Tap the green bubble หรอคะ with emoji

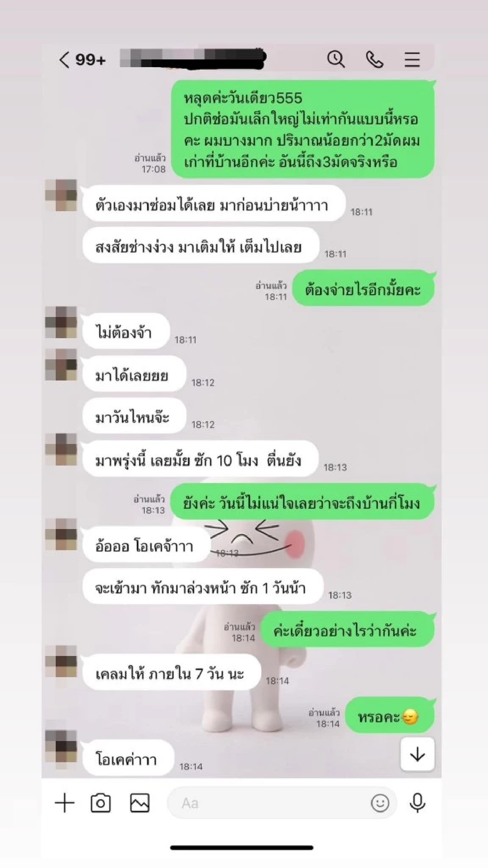pyautogui.click(x=389, y=716)
